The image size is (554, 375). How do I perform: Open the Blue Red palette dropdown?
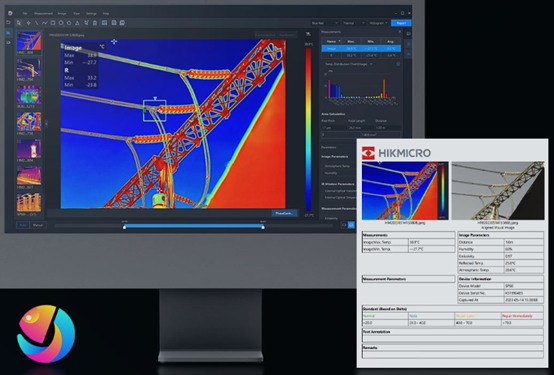coord(324,23)
